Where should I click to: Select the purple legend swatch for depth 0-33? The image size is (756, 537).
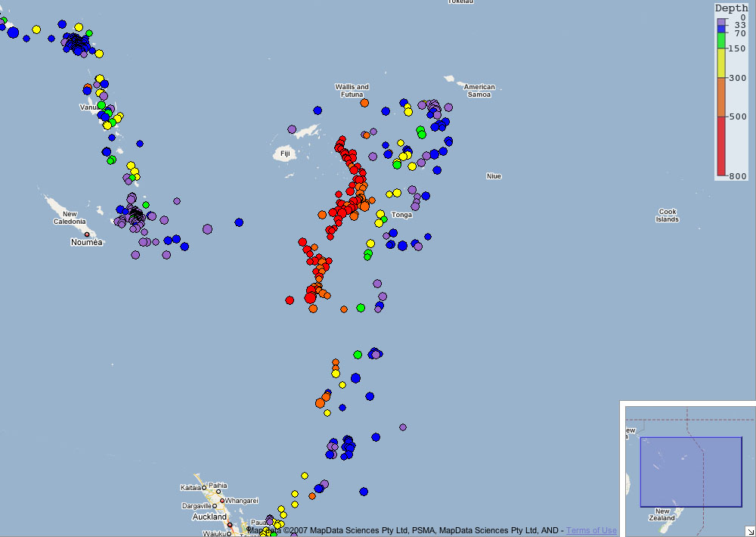pyautogui.click(x=722, y=22)
